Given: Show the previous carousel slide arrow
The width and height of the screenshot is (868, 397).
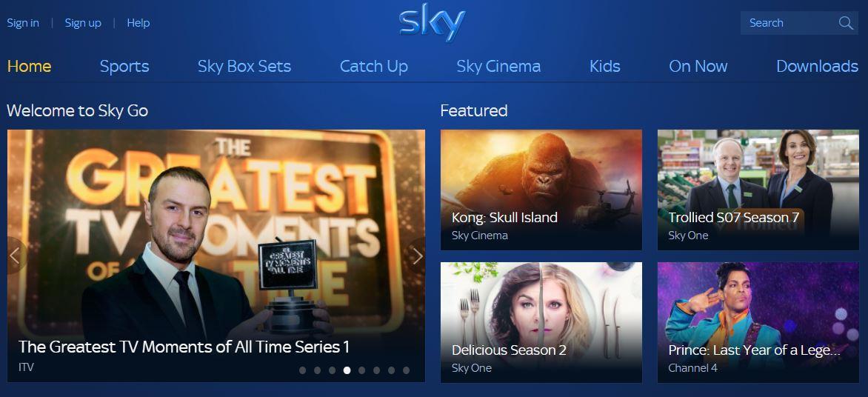Looking at the screenshot, I should coord(15,256).
